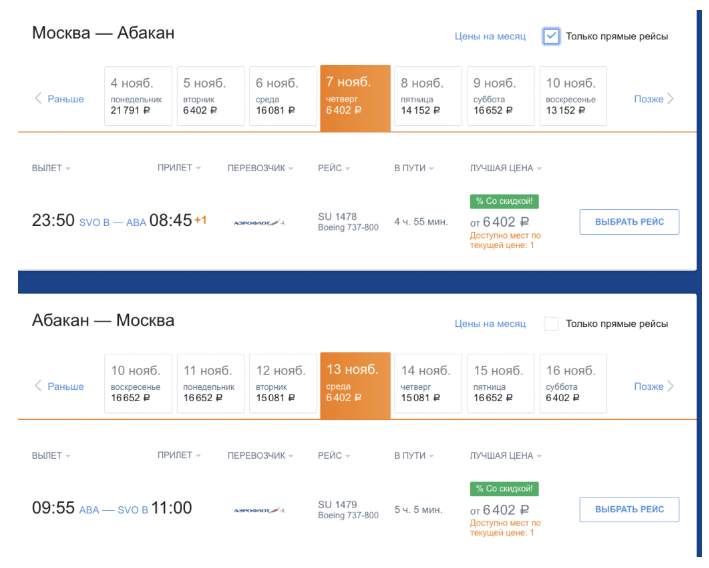The image size is (709, 568).
Task: Sort return flights by 'В пути' duration
Action: (414, 455)
